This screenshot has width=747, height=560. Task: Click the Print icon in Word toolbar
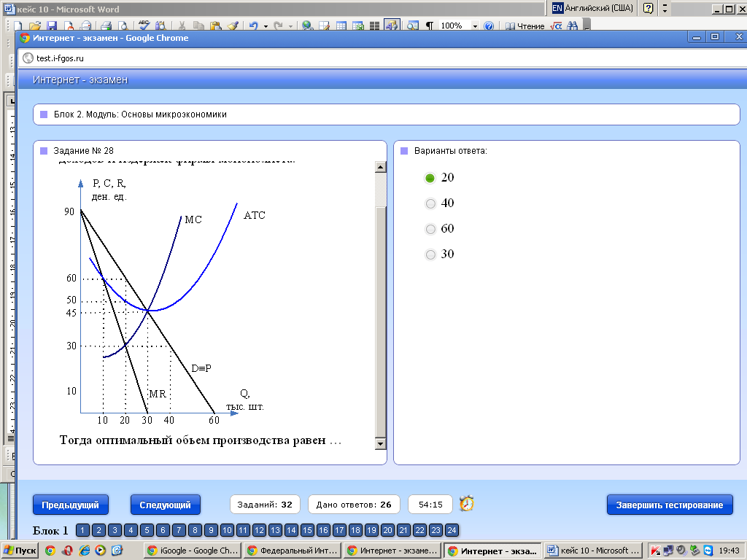click(x=105, y=26)
